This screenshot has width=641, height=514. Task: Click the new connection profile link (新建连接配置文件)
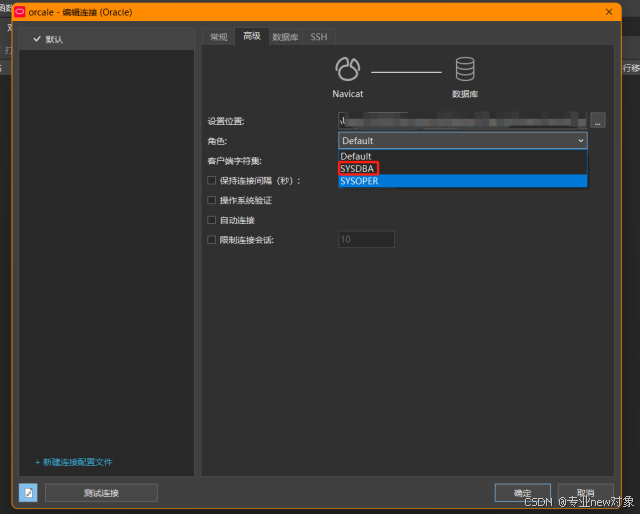74,462
